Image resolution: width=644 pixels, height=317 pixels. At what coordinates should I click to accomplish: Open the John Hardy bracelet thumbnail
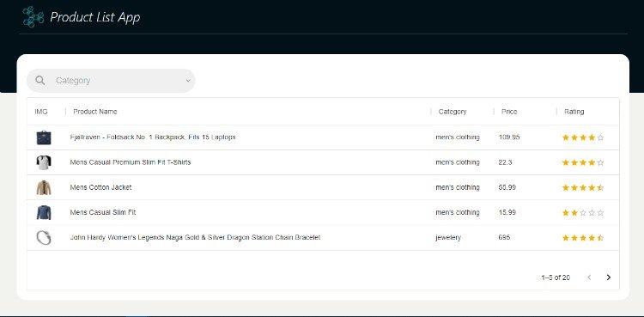click(x=44, y=238)
